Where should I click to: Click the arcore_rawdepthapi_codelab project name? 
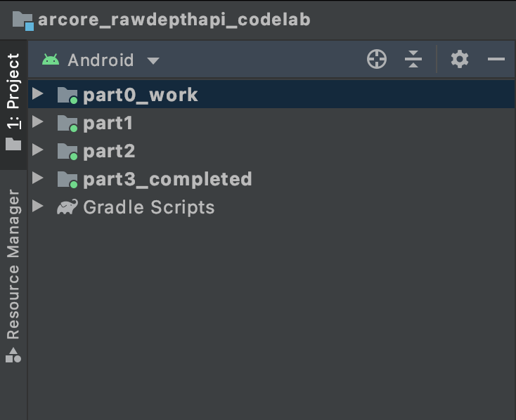point(174,20)
